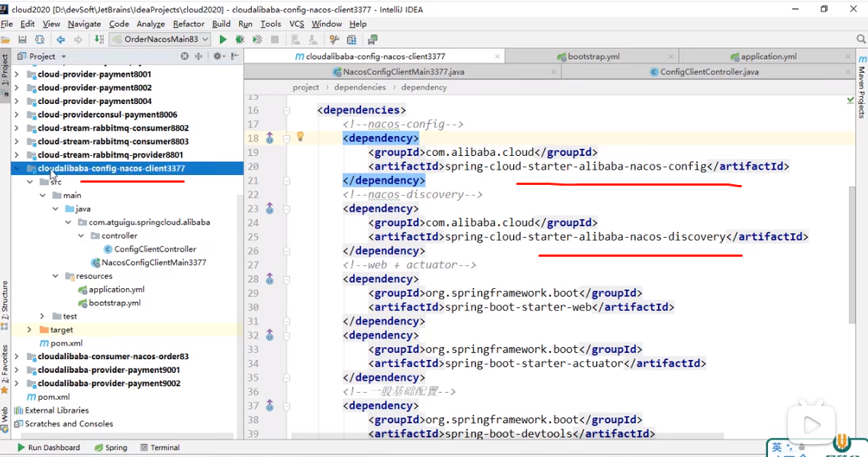Collapse the controller package
The height and width of the screenshot is (457, 868).
click(81, 236)
